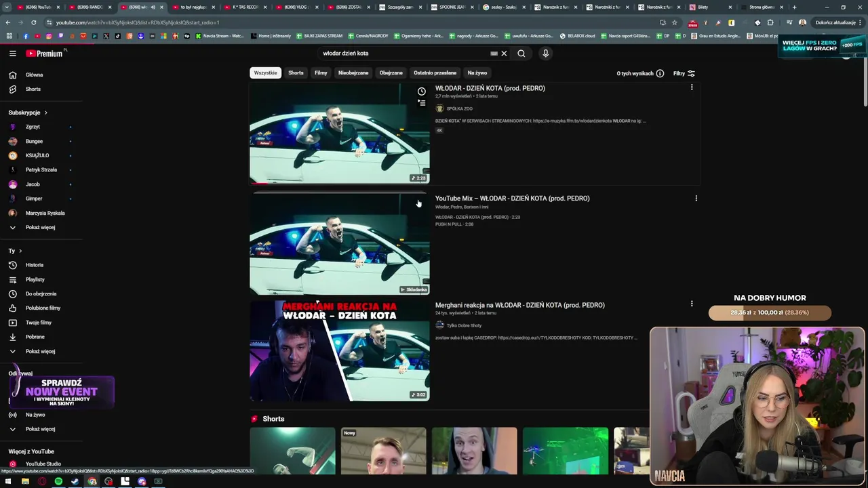Open Filtry filter settings

[x=684, y=73]
